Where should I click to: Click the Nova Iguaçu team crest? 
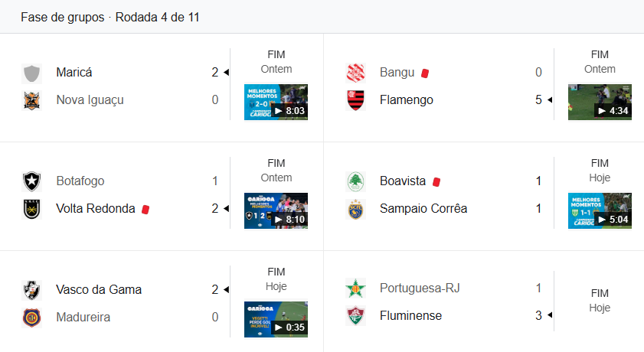click(31, 100)
